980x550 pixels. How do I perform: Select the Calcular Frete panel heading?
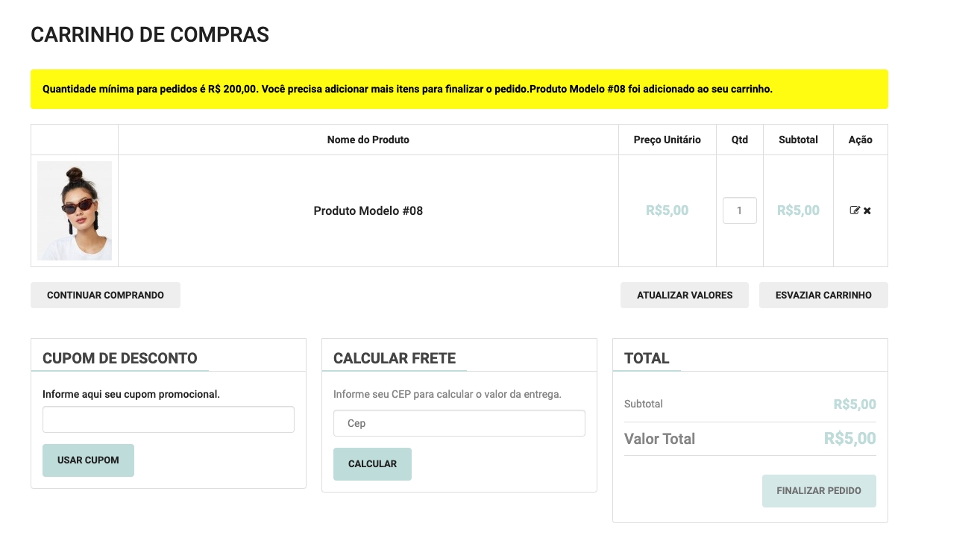395,358
